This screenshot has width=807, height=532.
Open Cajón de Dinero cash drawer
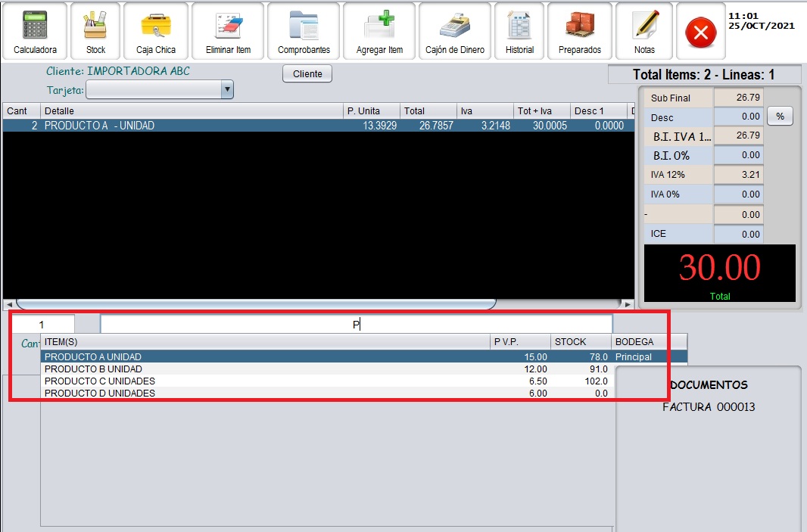click(455, 32)
